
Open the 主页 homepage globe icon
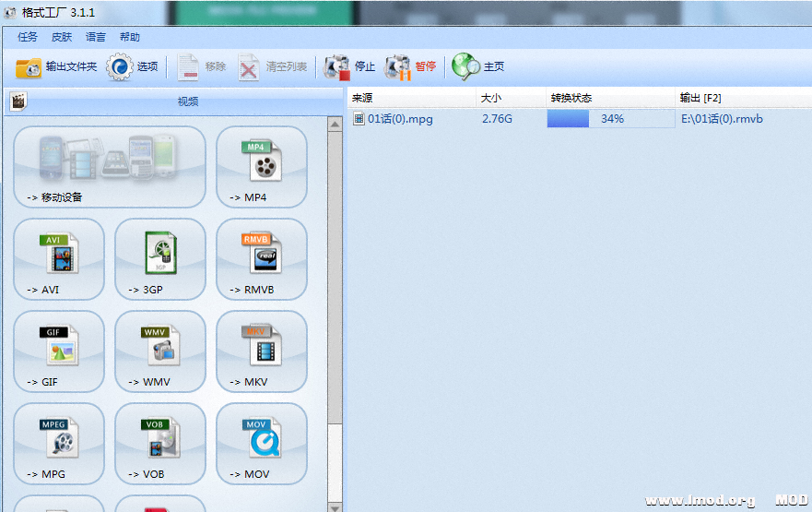(465, 66)
